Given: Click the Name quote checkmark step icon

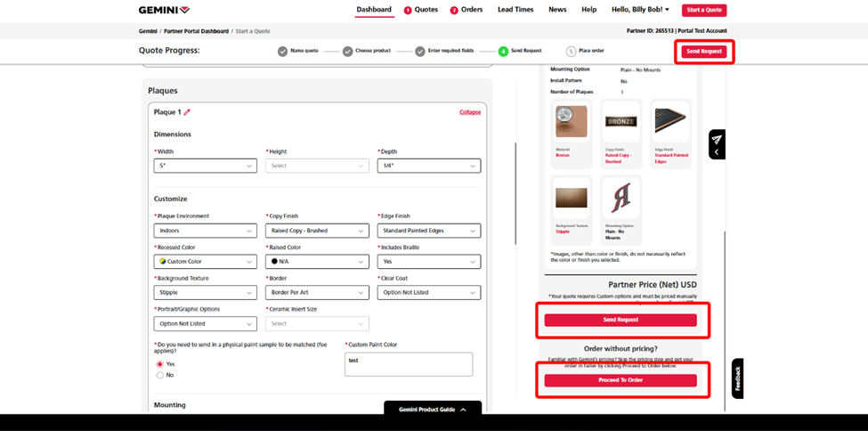Looking at the screenshot, I should [283, 52].
